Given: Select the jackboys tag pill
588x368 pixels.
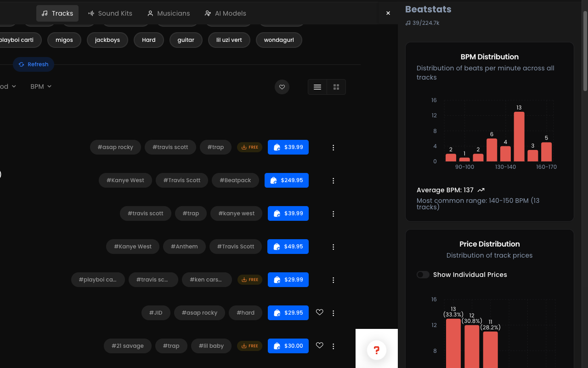Looking at the screenshot, I should pyautogui.click(x=107, y=40).
